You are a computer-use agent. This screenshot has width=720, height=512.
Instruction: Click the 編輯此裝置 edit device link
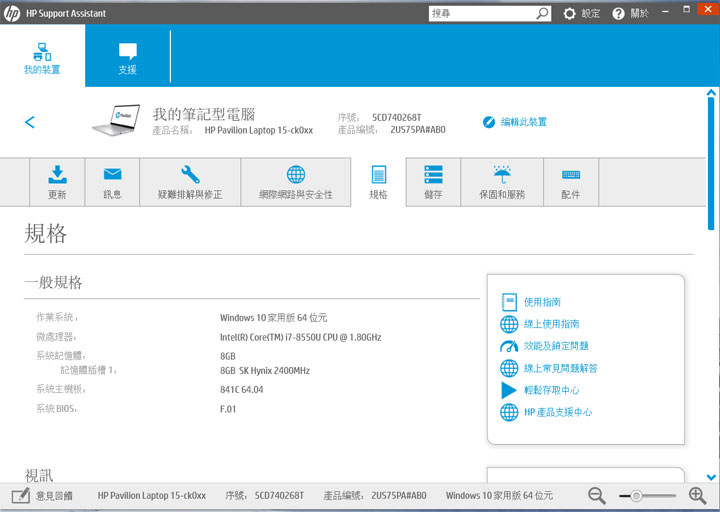tap(515, 122)
